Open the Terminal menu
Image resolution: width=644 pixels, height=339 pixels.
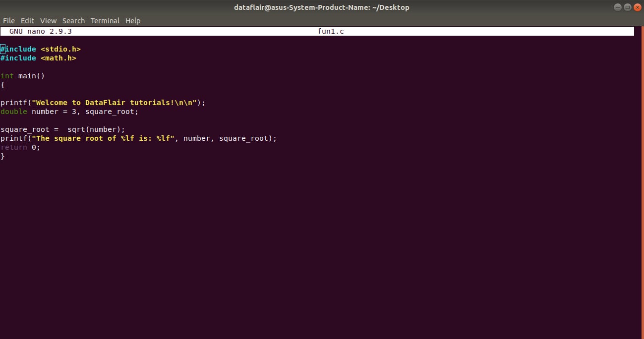coord(105,20)
